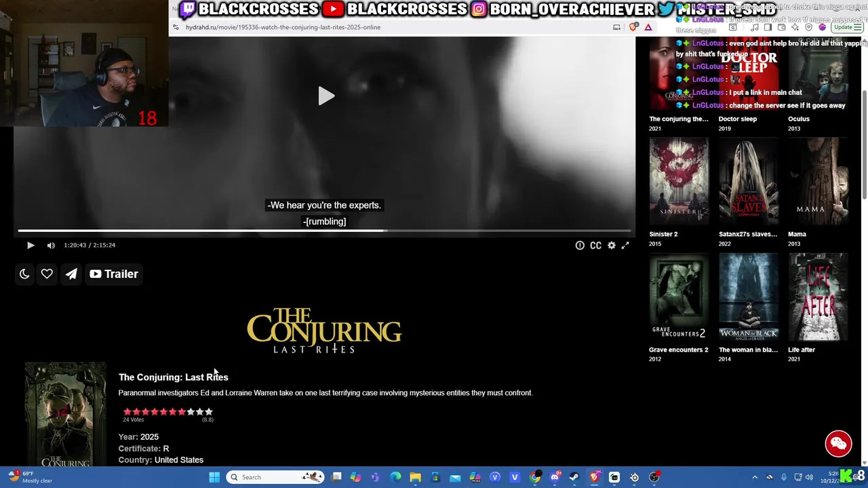Open the Brave VPN shield toolbar icon
Viewport: 868px width, 488px height.
click(x=809, y=27)
